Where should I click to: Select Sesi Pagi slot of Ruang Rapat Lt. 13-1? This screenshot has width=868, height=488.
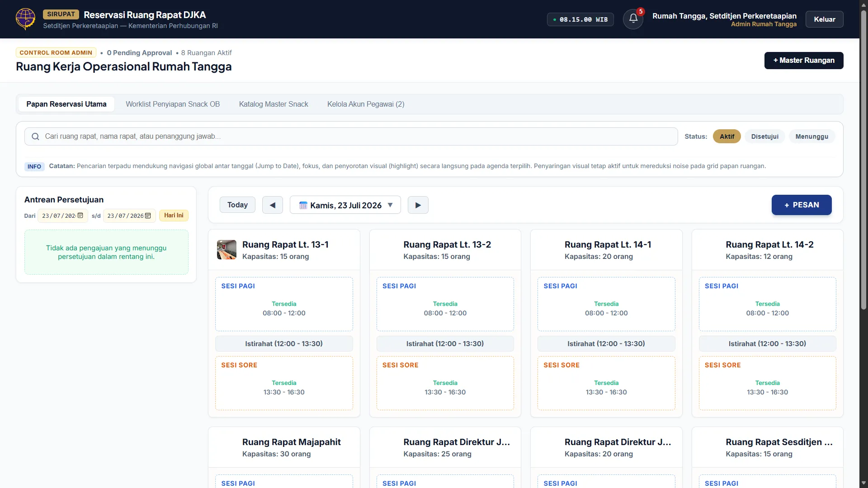[284, 304]
